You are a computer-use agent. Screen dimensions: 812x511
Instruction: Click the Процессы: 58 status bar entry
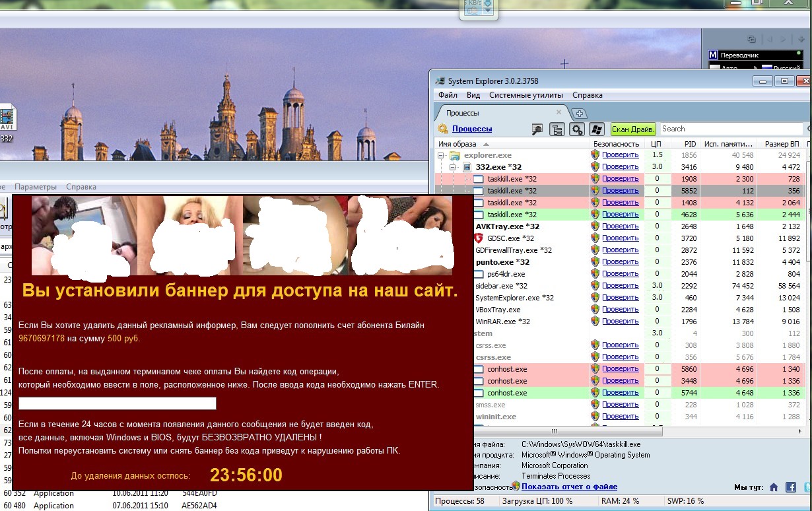[x=460, y=501]
